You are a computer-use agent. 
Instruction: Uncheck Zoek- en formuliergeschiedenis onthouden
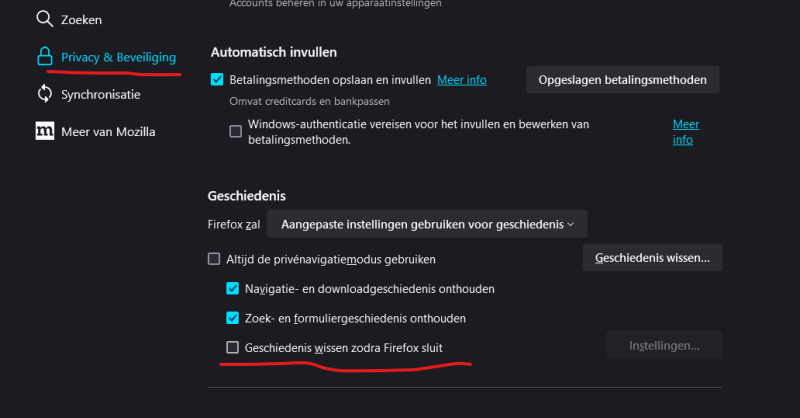pyautogui.click(x=233, y=318)
